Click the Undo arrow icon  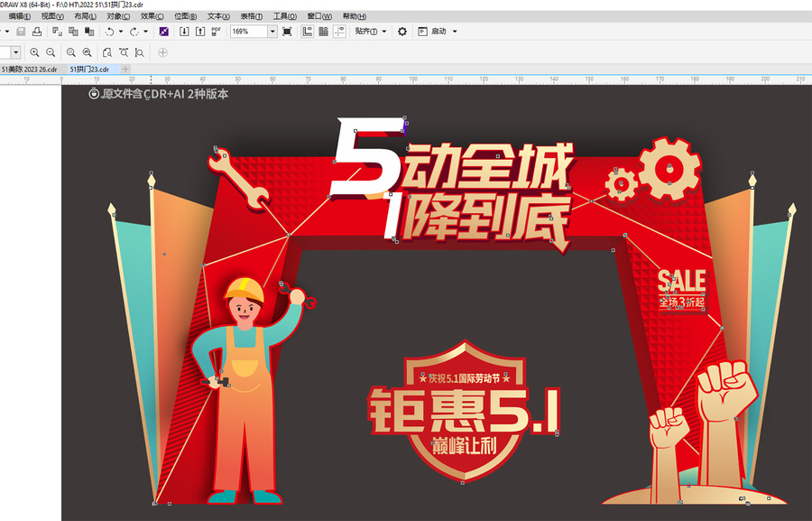tap(110, 32)
